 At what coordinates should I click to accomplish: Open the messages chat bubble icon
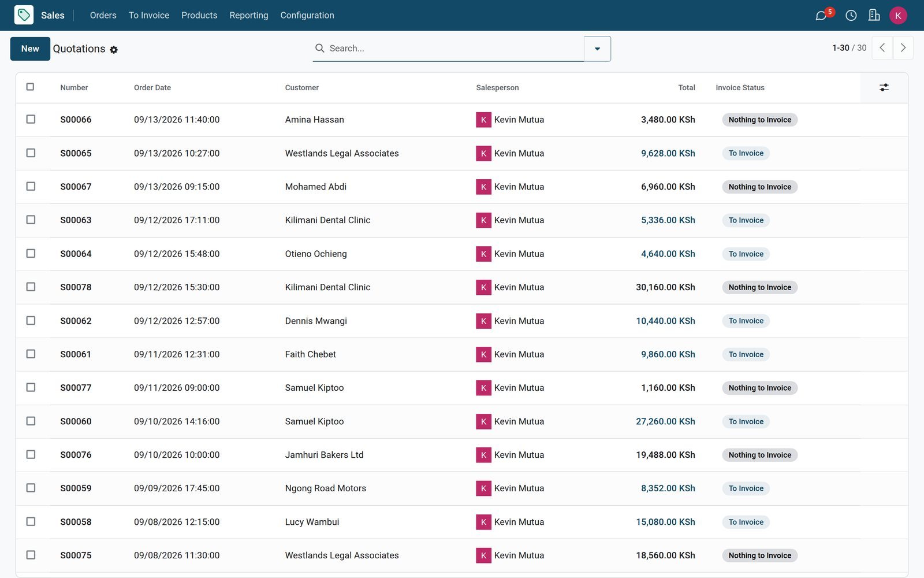(x=821, y=16)
